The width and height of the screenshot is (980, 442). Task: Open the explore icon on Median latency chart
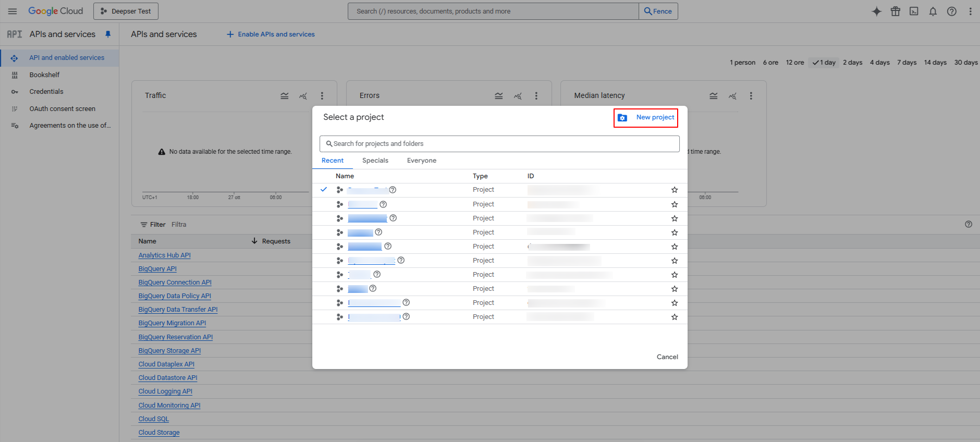pos(732,96)
